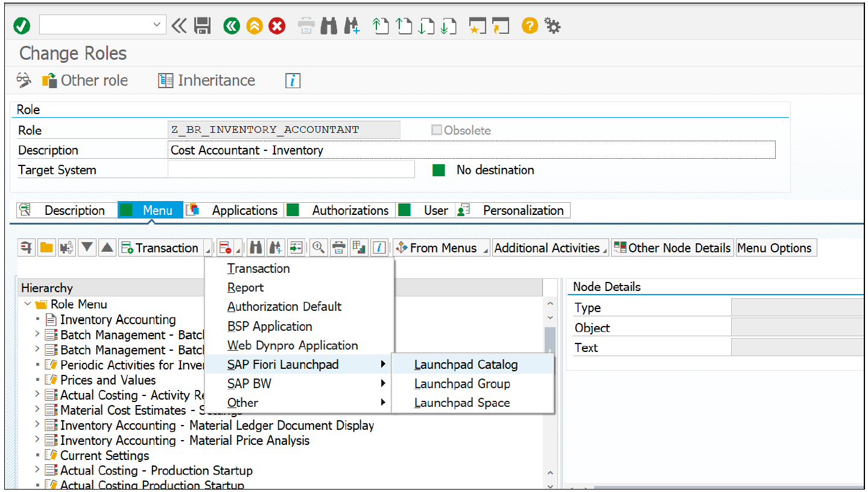Expand the Current Settings tree node
The width and height of the screenshot is (868, 492).
pos(38,455)
